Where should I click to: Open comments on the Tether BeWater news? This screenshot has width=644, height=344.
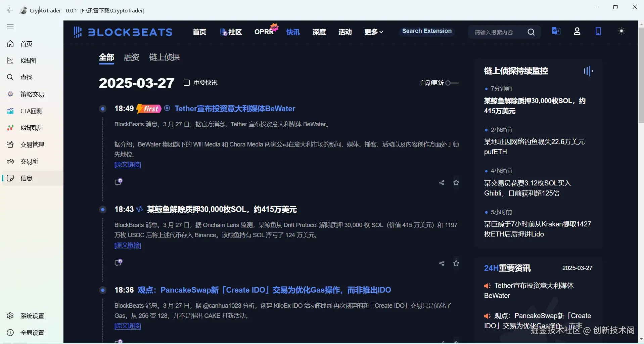pos(118,182)
